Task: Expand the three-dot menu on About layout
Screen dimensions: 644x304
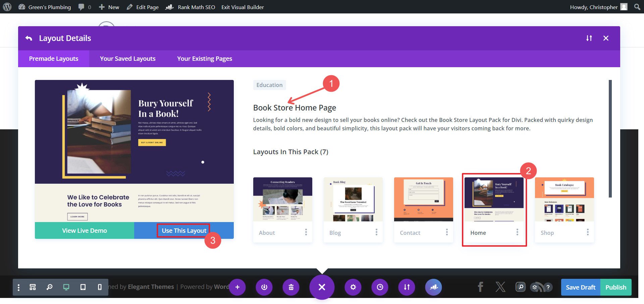Action: point(306,232)
